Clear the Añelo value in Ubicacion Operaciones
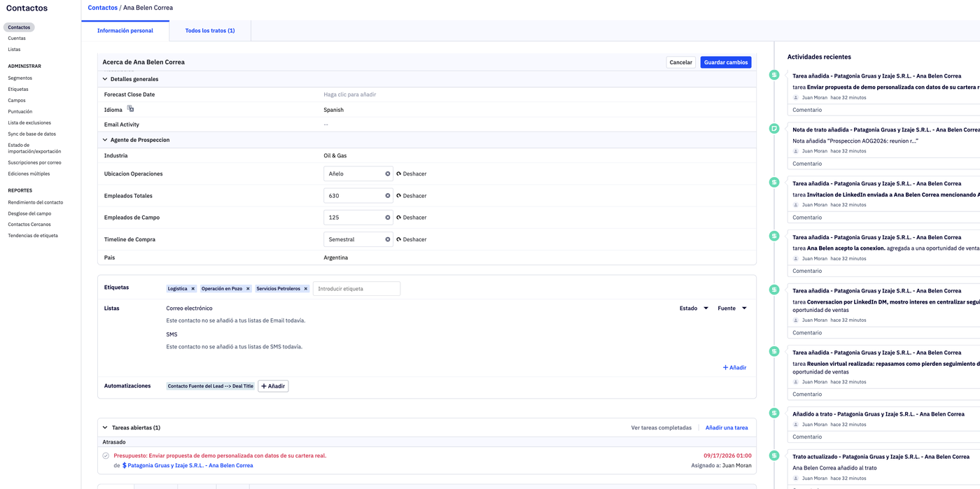Viewport: 980px width, 489px height. pos(388,173)
